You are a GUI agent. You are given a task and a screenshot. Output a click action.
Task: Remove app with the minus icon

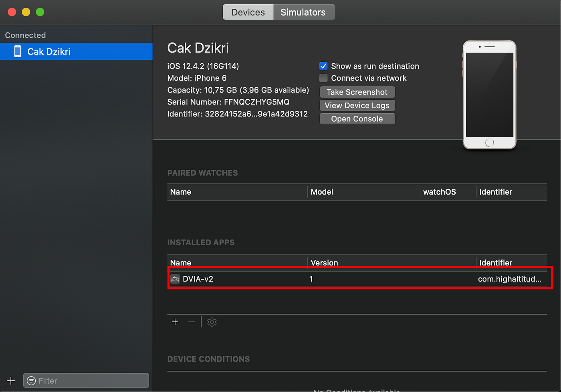[x=192, y=322]
